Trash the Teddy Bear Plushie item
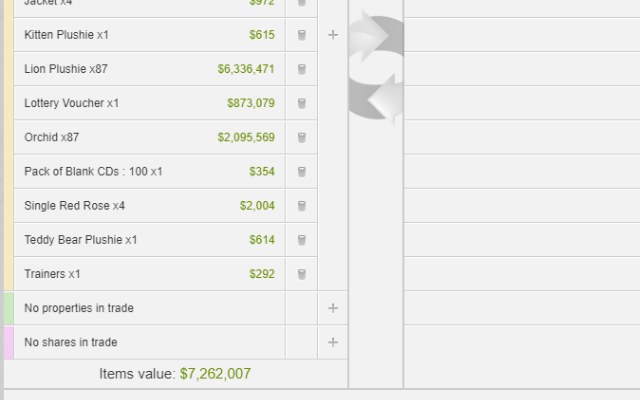The height and width of the screenshot is (400, 640). (302, 240)
